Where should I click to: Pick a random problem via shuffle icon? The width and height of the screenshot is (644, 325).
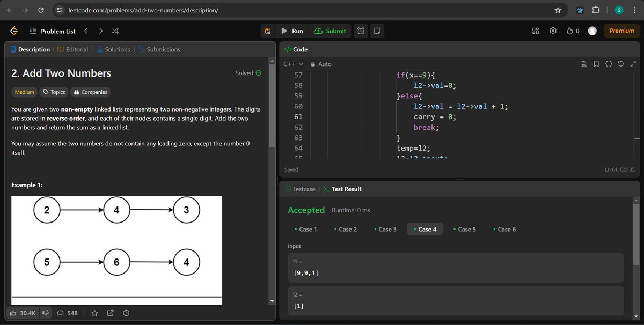click(115, 31)
